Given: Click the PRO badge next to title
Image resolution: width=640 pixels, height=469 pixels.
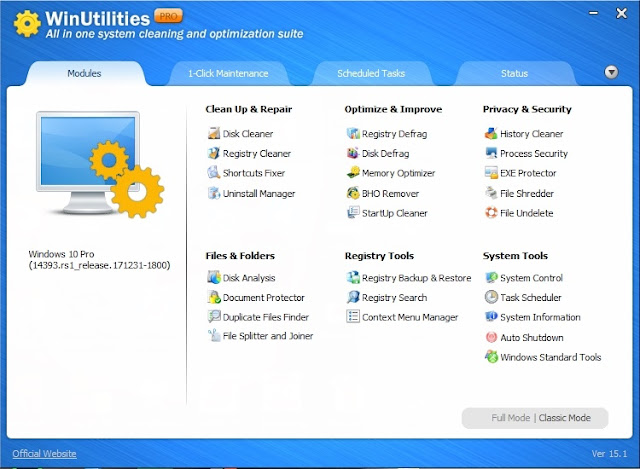Looking at the screenshot, I should coord(168,16).
